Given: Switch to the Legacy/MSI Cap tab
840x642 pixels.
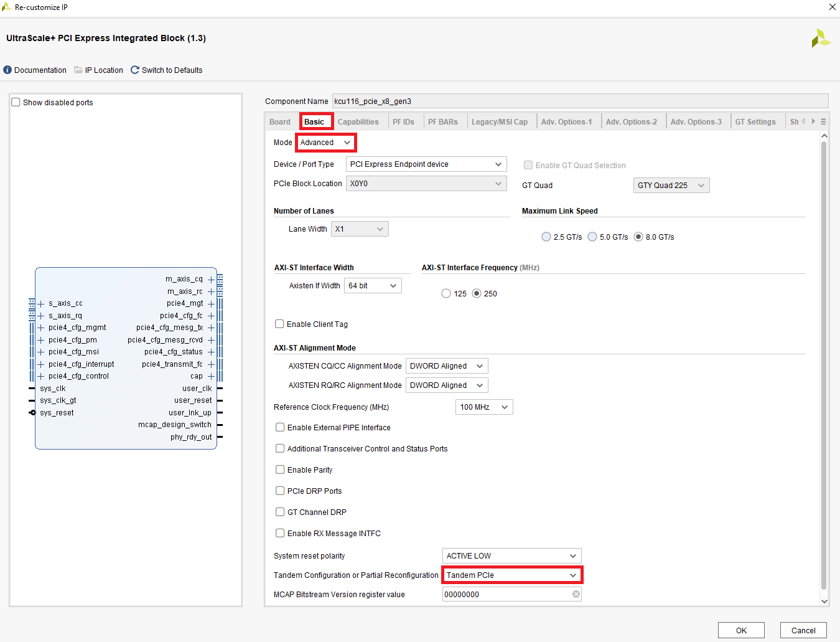Looking at the screenshot, I should coord(500,122).
